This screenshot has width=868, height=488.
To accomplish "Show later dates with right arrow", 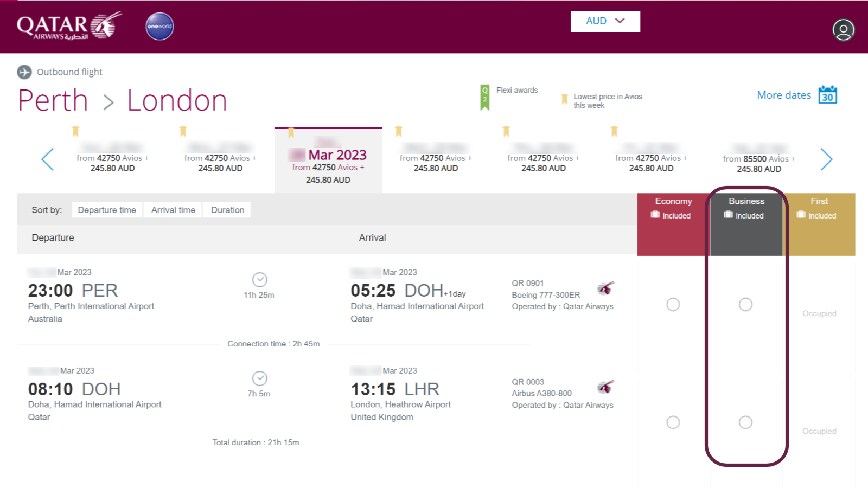I will [826, 159].
